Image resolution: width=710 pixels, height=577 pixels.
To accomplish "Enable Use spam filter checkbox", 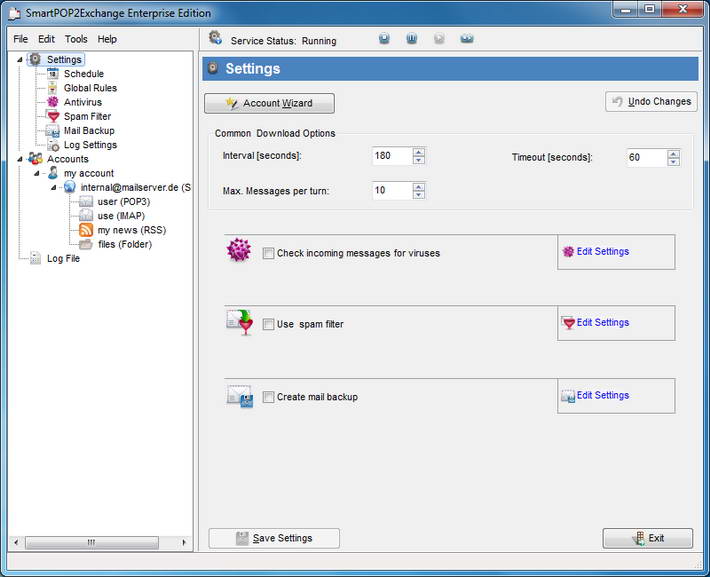I will click(269, 324).
